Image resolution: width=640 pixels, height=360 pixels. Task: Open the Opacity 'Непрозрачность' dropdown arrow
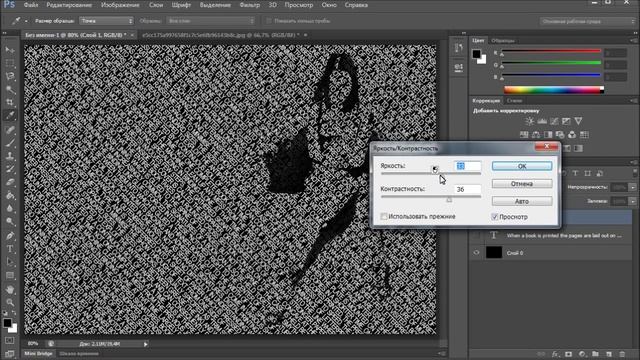pyautogui.click(x=632, y=187)
